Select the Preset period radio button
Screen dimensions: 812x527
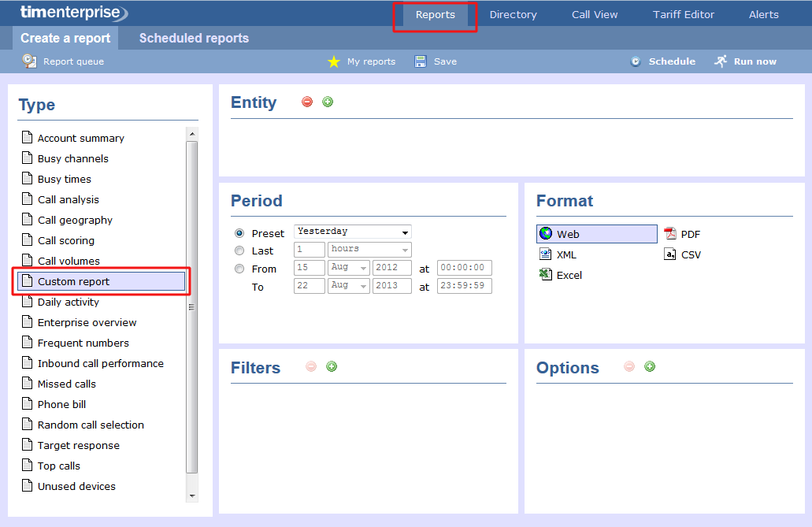point(239,233)
